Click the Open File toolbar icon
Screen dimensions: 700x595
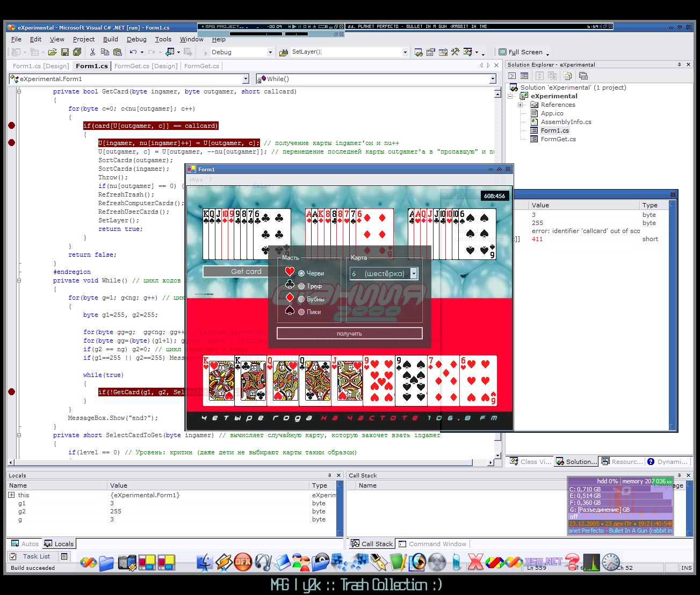coord(52,52)
